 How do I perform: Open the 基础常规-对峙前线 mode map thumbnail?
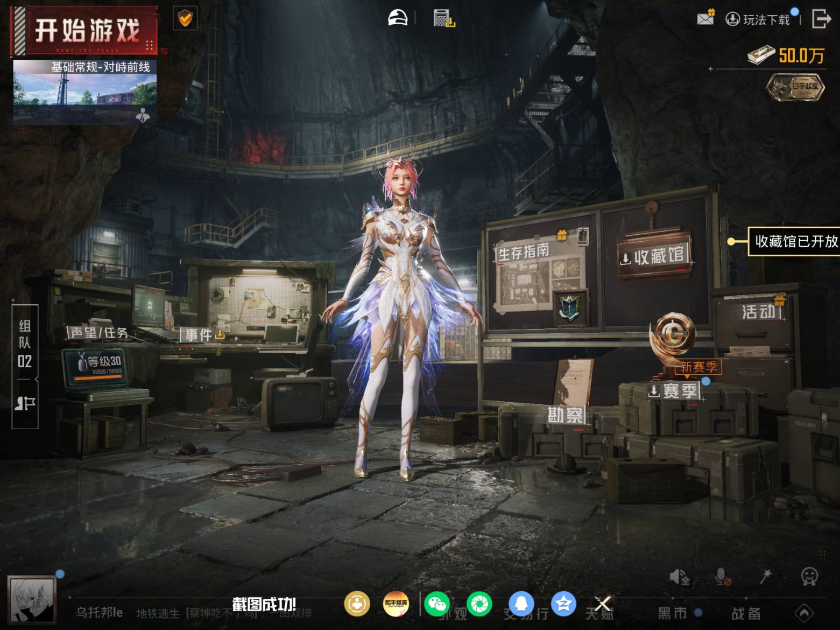pyautogui.click(x=85, y=92)
